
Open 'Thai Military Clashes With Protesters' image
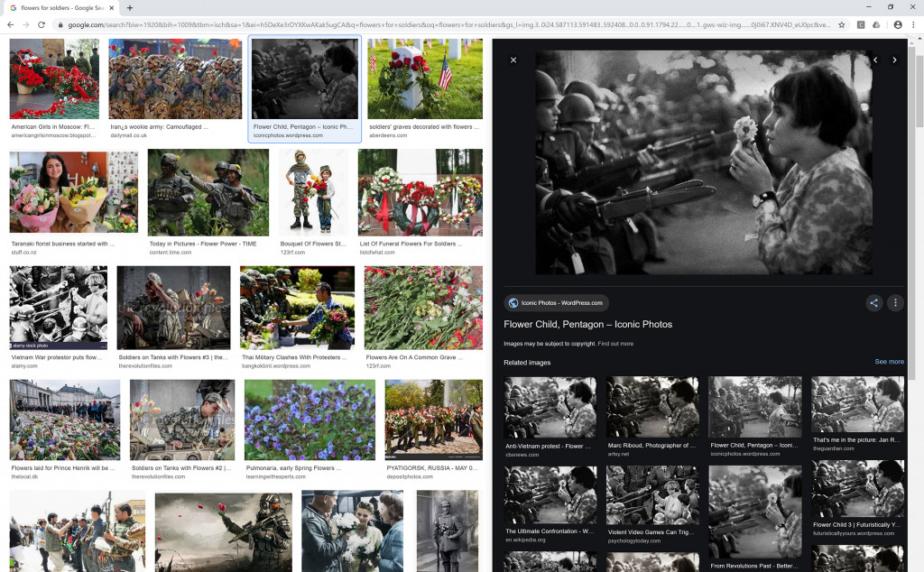297,308
